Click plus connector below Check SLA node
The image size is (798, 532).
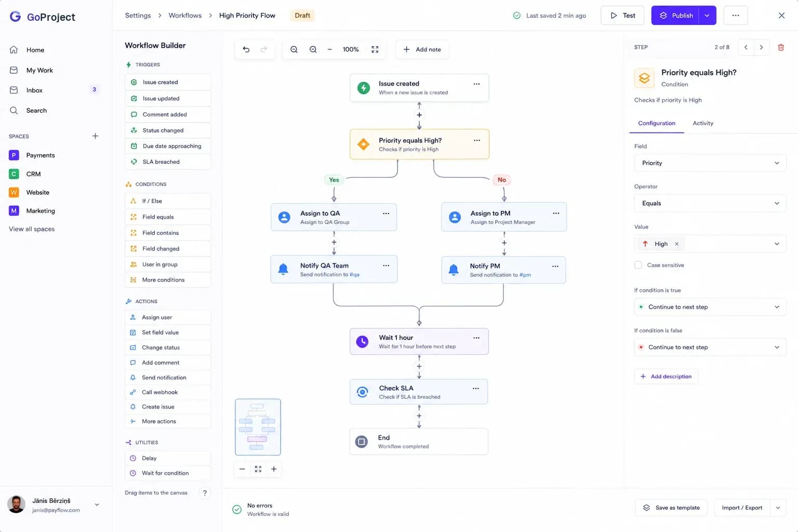coord(419,416)
